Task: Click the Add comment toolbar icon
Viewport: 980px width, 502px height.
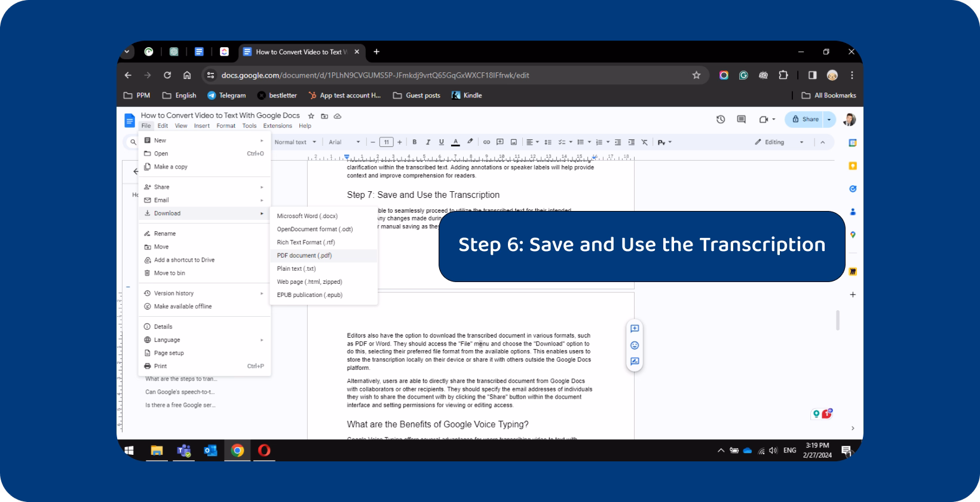Action: [500, 142]
